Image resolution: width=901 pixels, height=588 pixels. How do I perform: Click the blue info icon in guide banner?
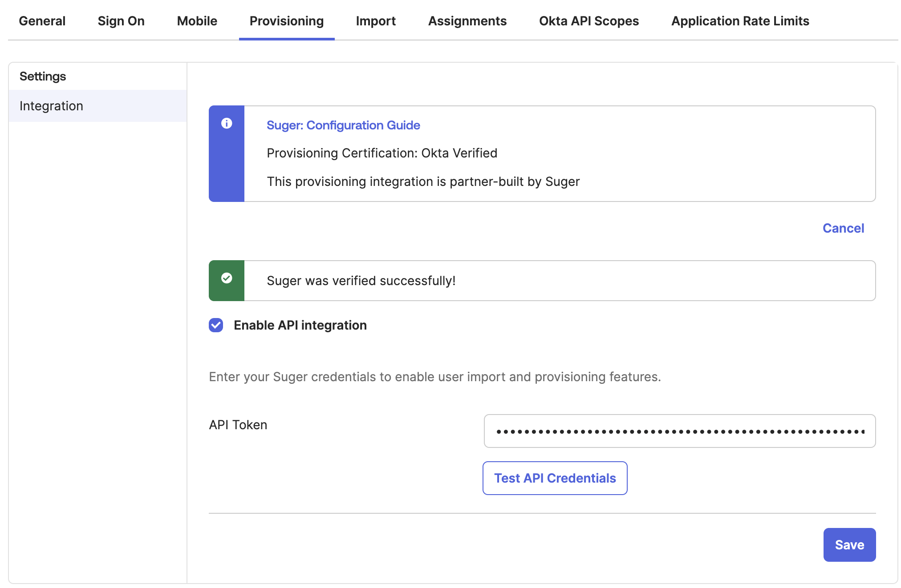coord(227,123)
